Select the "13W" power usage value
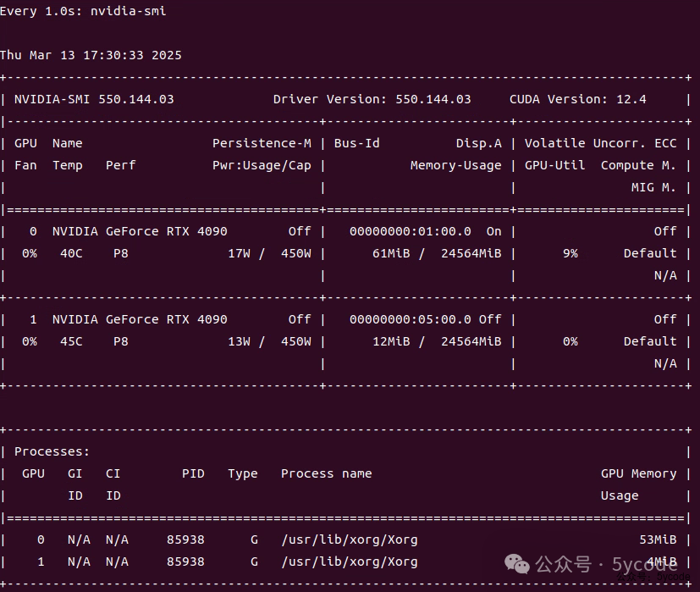 coord(239,341)
